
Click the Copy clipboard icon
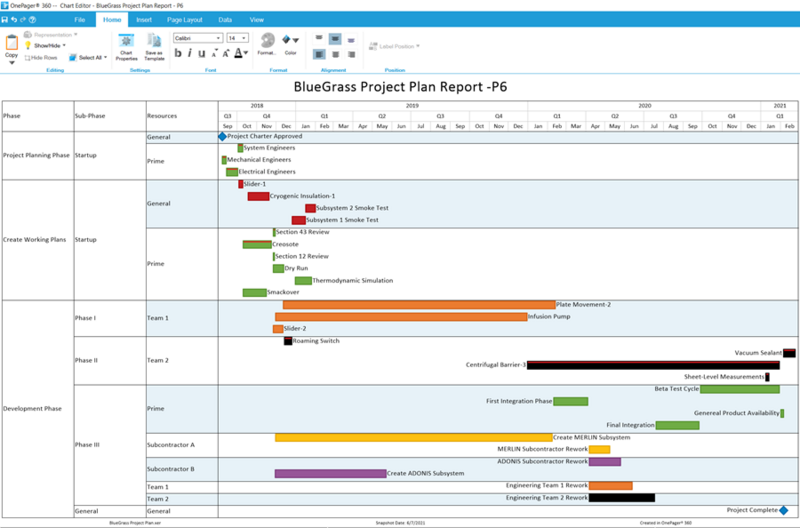click(11, 42)
